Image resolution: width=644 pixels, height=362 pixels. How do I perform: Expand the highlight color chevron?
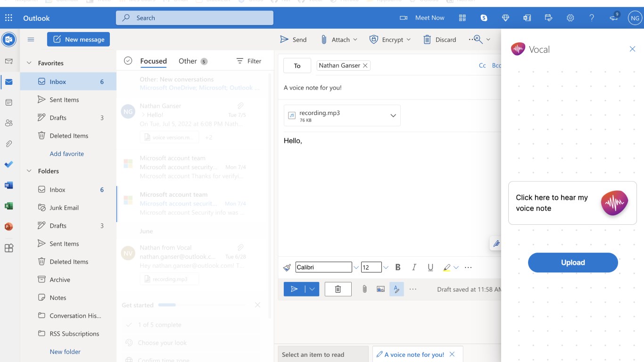456,268
